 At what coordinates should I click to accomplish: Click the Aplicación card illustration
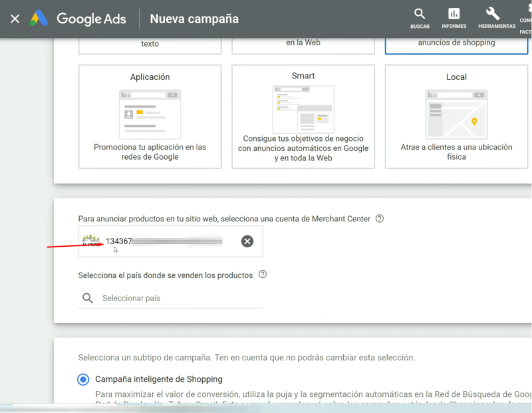[x=150, y=114]
